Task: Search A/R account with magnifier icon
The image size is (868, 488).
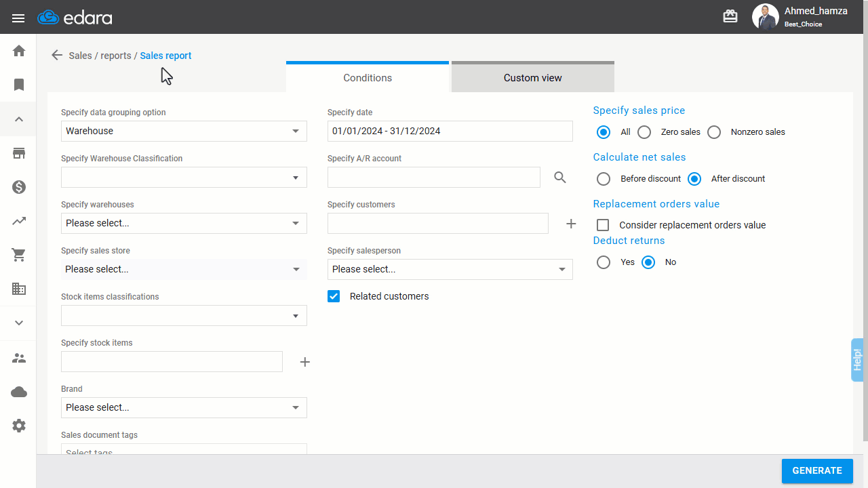Action: point(559,178)
